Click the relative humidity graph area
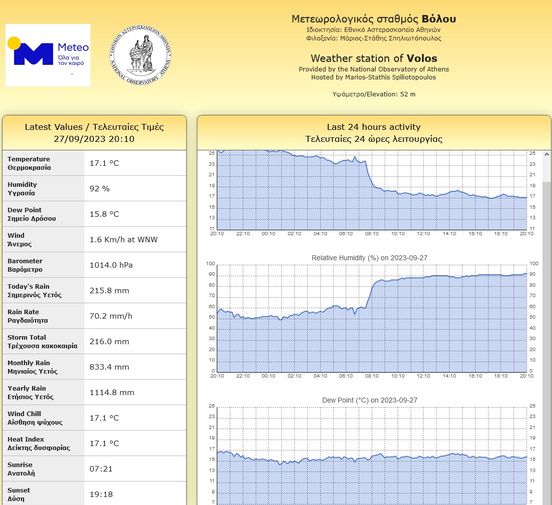This screenshot has width=552, height=505. point(372,318)
